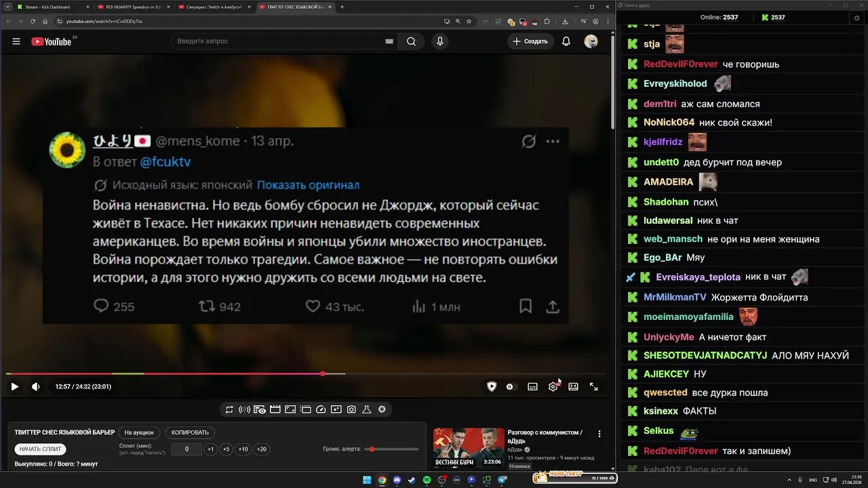Open Spotify from the taskbar
Viewport: 868px width, 488px height.
[427, 480]
